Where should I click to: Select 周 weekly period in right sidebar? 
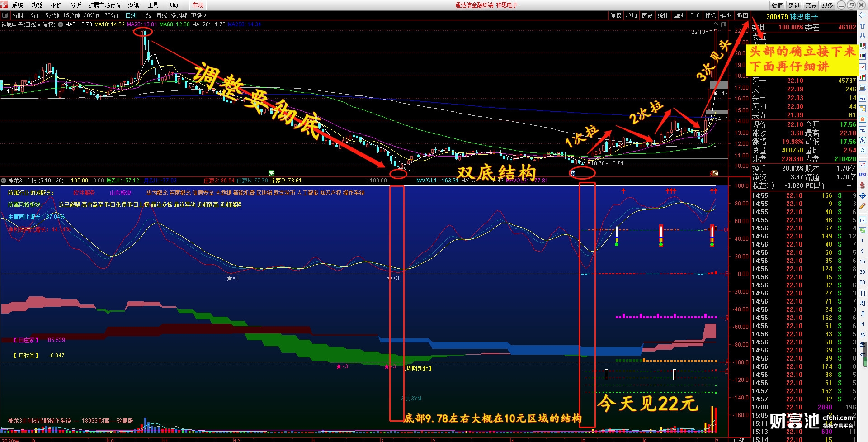click(x=863, y=303)
